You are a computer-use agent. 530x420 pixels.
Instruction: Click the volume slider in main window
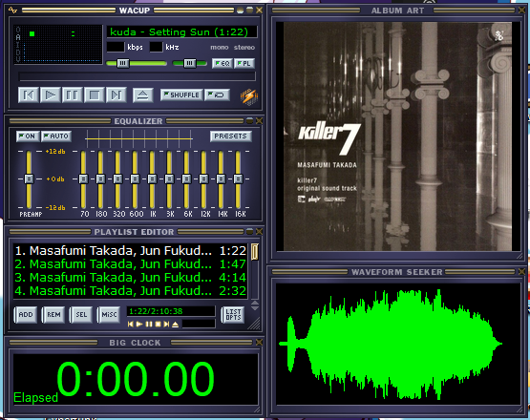[137, 63]
